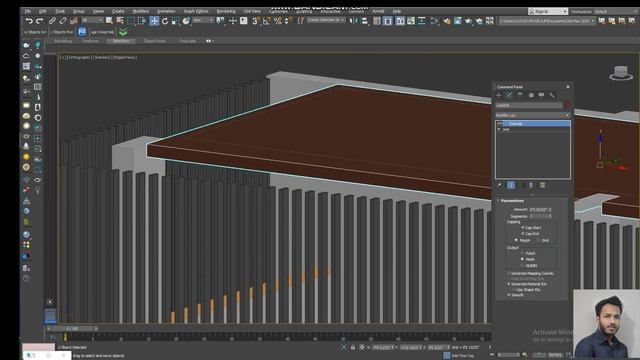
Task: Open the Modifiers menu
Action: click(x=140, y=11)
